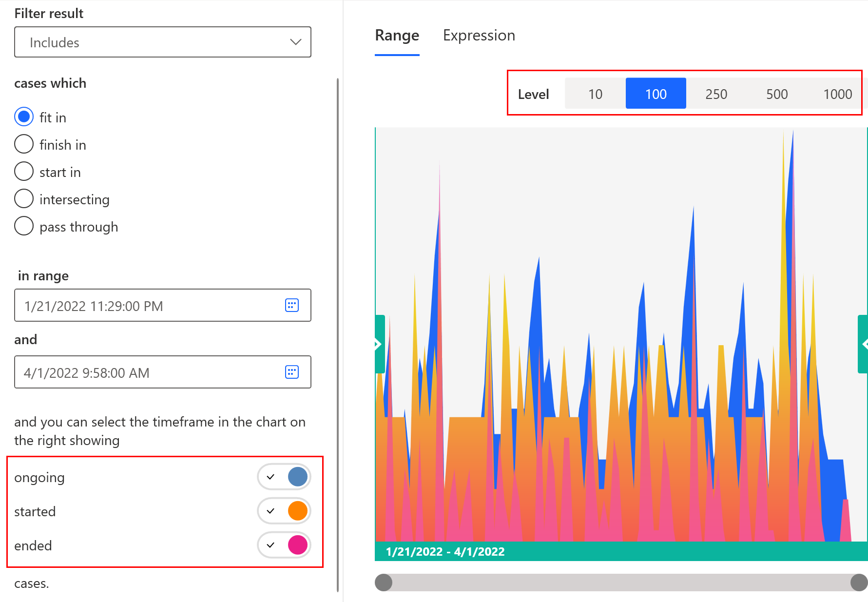868x602 pixels.
Task: Click the end date input 4/1/2022 9:58:00 AM
Action: 163,372
